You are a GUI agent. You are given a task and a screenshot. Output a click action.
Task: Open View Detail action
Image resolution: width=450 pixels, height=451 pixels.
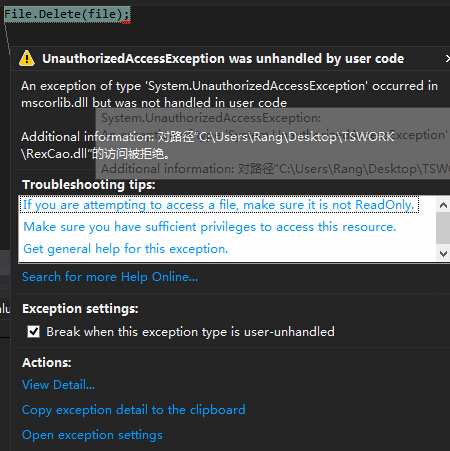58,385
